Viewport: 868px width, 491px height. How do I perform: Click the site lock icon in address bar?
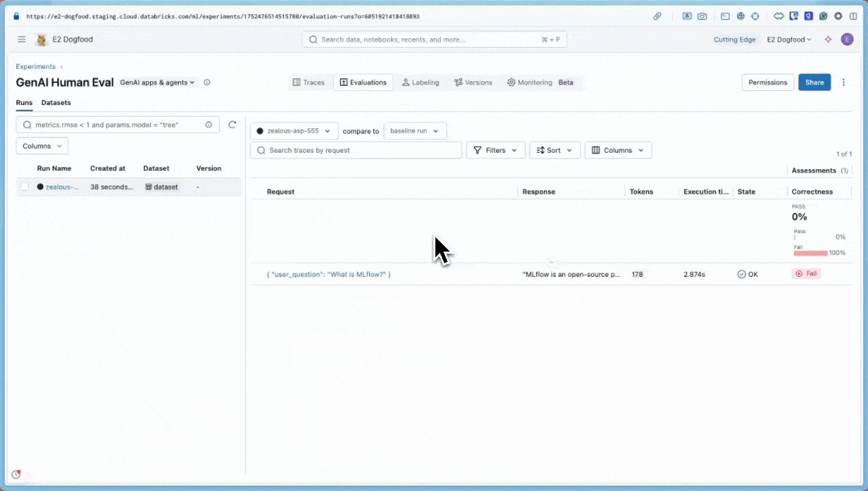pyautogui.click(x=17, y=16)
